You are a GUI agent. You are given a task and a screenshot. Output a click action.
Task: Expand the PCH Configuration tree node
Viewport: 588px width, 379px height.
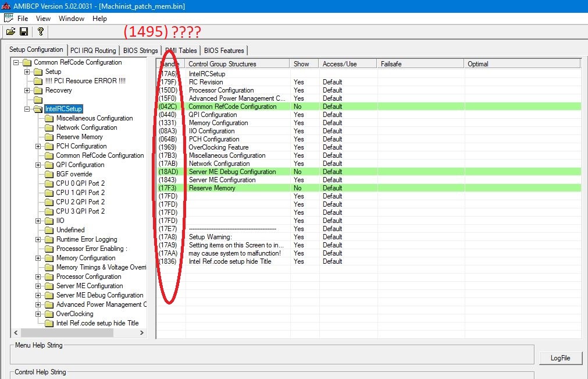tap(38, 146)
